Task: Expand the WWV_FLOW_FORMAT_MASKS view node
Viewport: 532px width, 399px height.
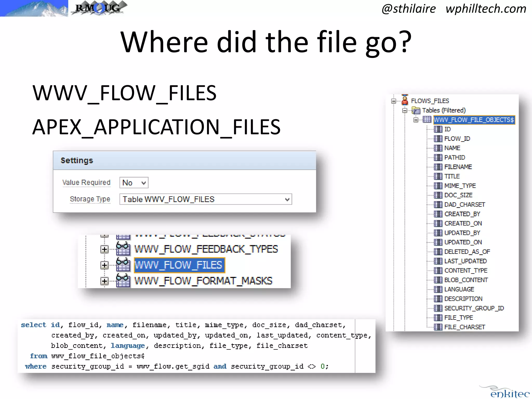Action: [104, 281]
